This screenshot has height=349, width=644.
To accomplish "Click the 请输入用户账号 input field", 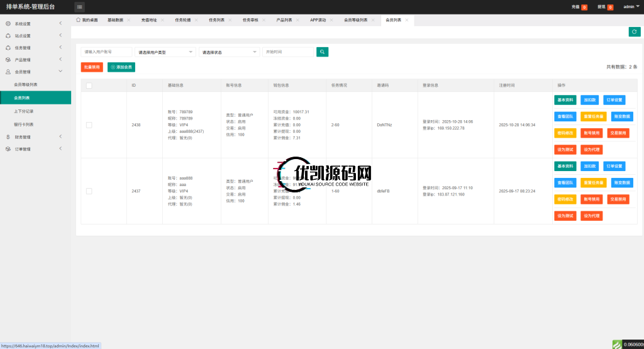I will (x=106, y=52).
